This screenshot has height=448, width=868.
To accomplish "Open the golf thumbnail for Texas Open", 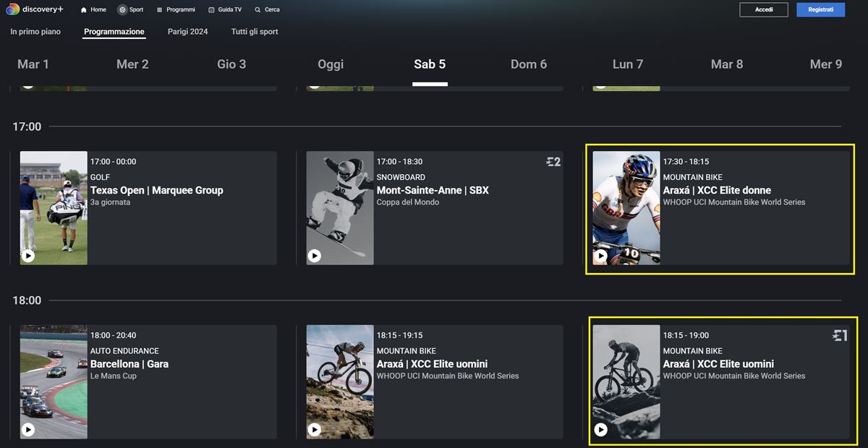I will tap(54, 207).
